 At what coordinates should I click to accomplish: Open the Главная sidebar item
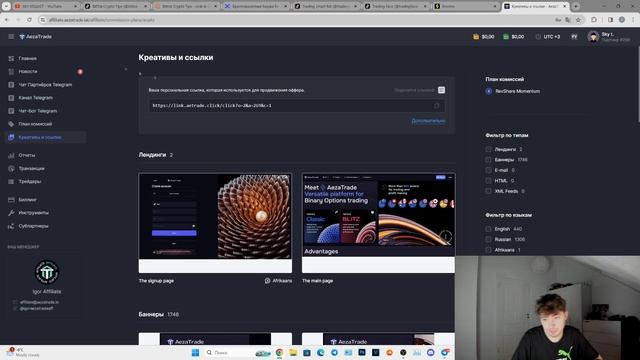point(27,58)
